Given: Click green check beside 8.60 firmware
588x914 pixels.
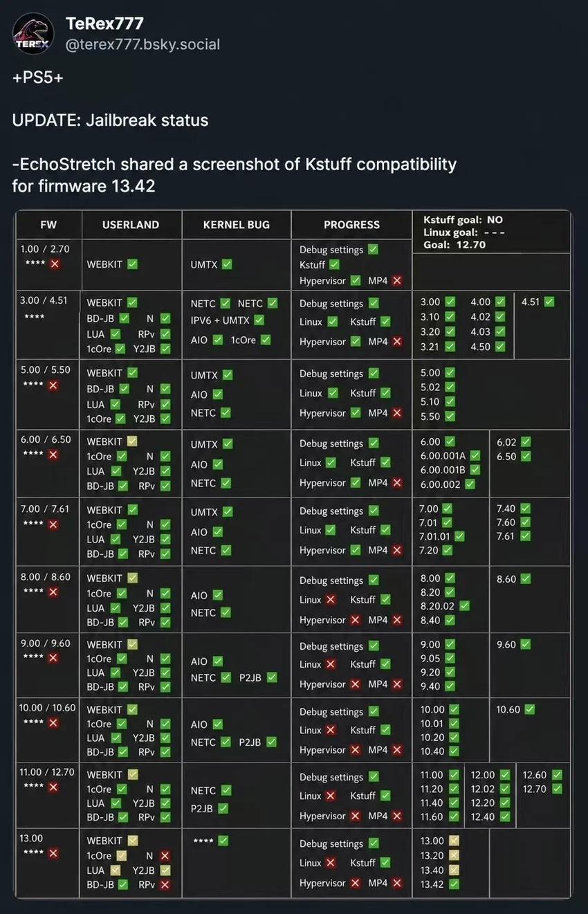Looking at the screenshot, I should pos(526,579).
